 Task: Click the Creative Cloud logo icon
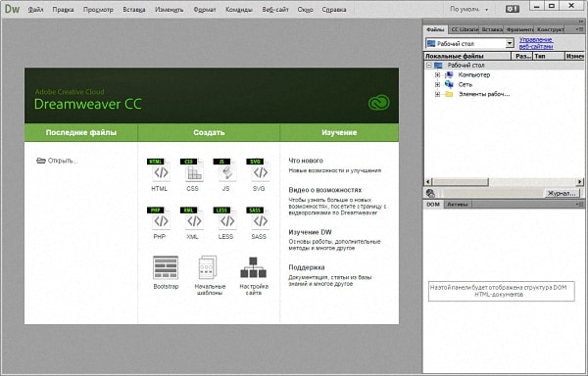pos(378,103)
